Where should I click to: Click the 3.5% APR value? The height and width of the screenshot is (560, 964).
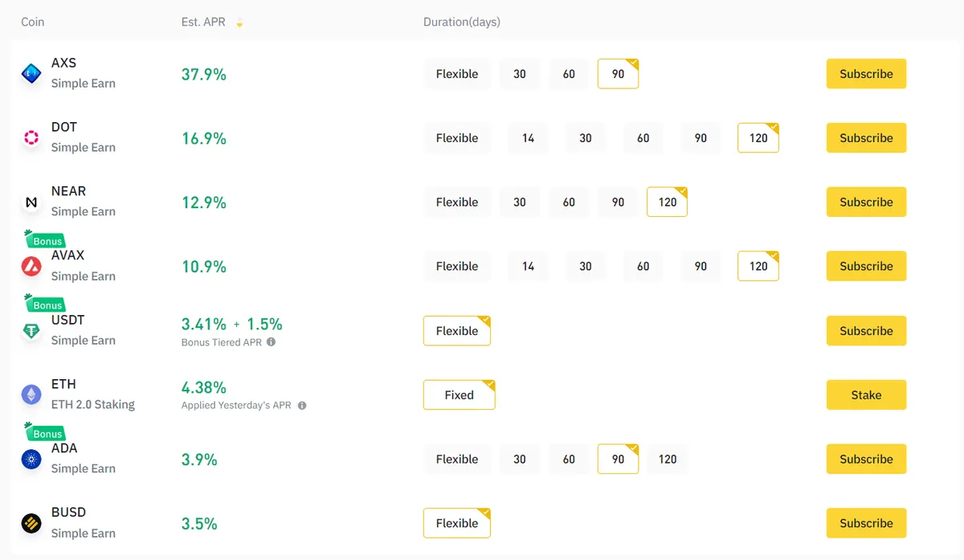(199, 523)
